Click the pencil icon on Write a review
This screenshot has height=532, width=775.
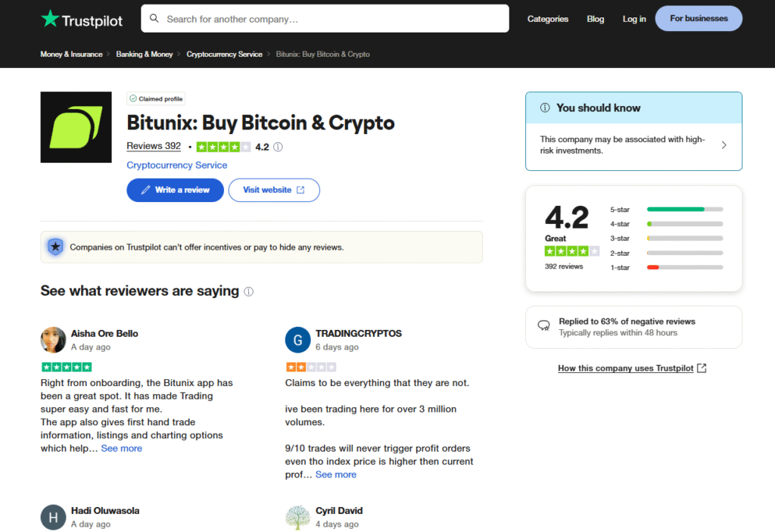click(145, 190)
